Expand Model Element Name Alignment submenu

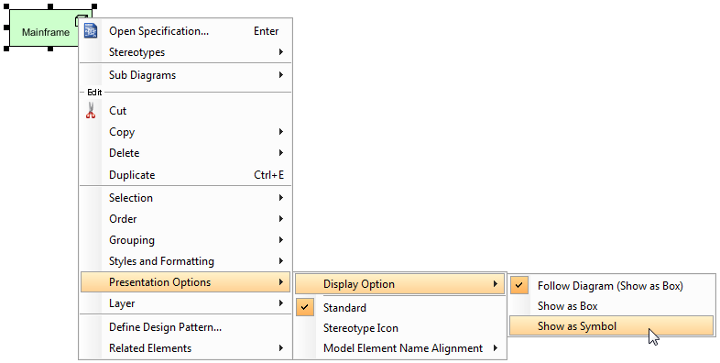[x=399, y=348]
